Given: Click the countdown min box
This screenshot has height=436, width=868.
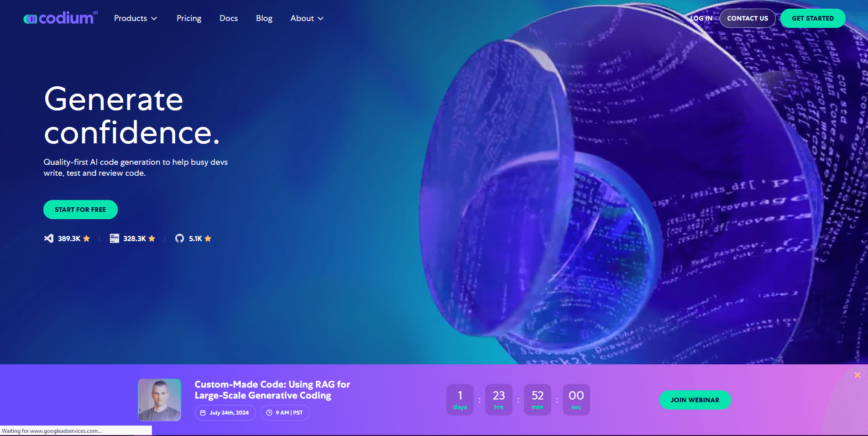Looking at the screenshot, I should tap(538, 400).
